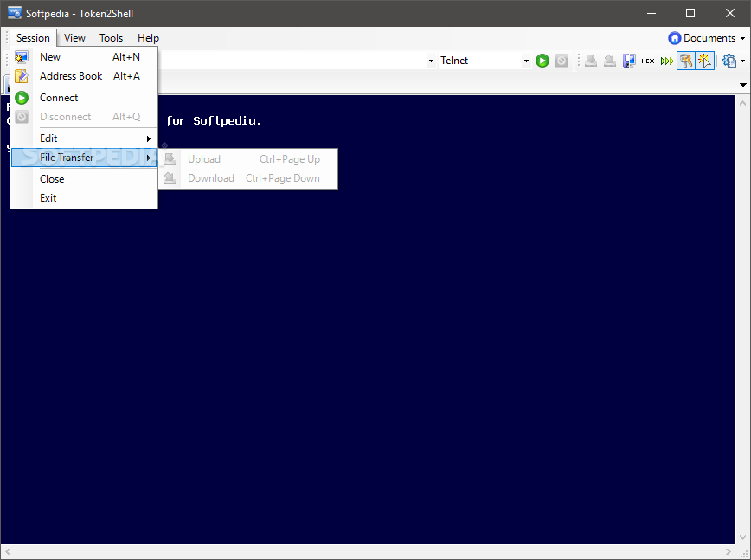Open the Help menu
The height and width of the screenshot is (560, 751).
(149, 38)
